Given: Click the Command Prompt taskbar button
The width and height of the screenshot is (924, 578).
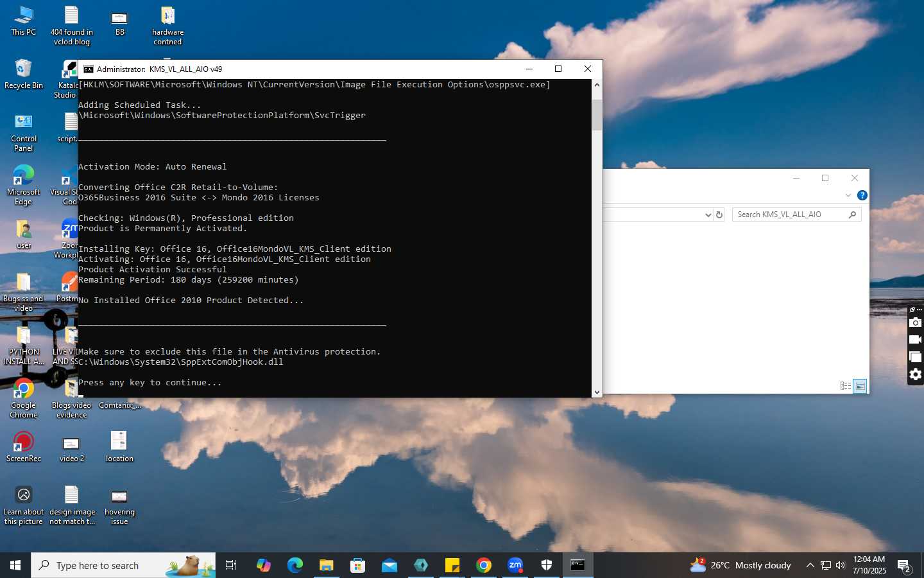Looking at the screenshot, I should pyautogui.click(x=578, y=565).
